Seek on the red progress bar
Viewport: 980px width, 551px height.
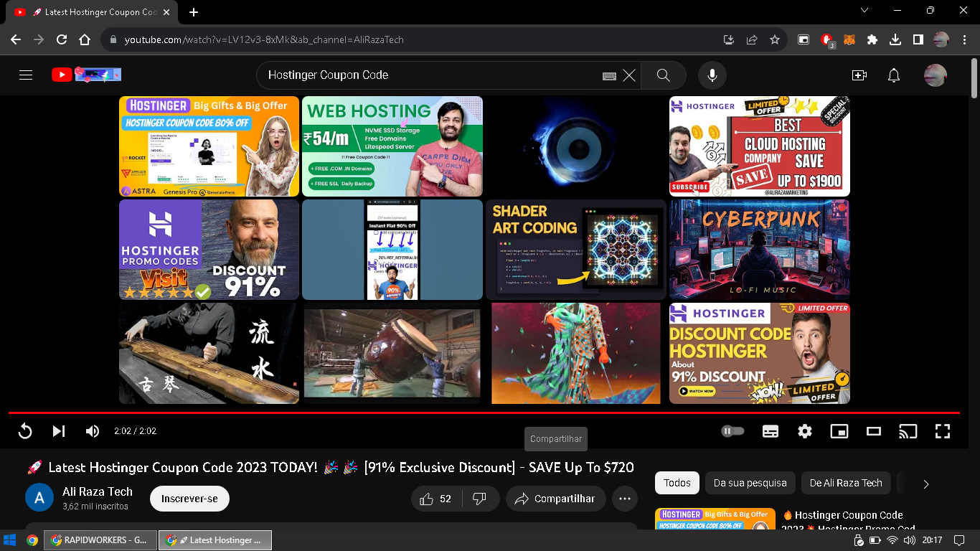(484, 413)
